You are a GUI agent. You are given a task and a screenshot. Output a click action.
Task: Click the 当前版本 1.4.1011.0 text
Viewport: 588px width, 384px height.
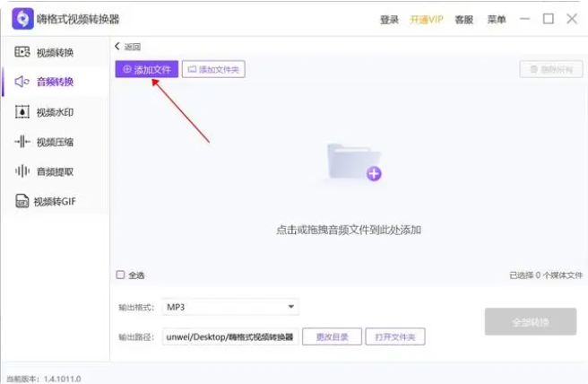44,379
